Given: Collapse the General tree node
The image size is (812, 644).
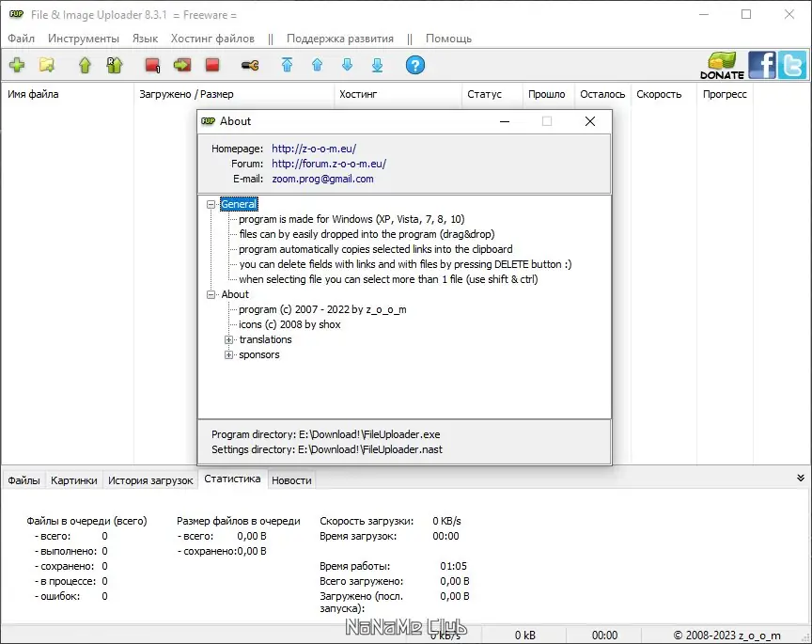Looking at the screenshot, I should click(x=211, y=204).
